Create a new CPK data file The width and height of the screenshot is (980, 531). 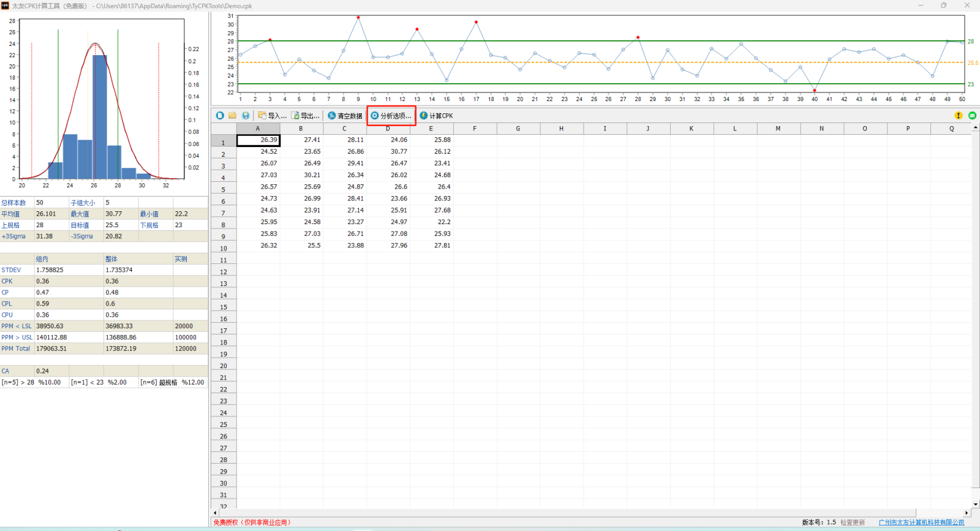(220, 115)
